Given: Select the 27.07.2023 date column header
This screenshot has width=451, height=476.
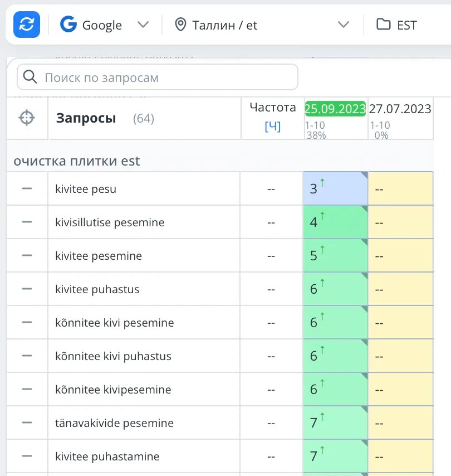Looking at the screenshot, I should (x=400, y=109).
